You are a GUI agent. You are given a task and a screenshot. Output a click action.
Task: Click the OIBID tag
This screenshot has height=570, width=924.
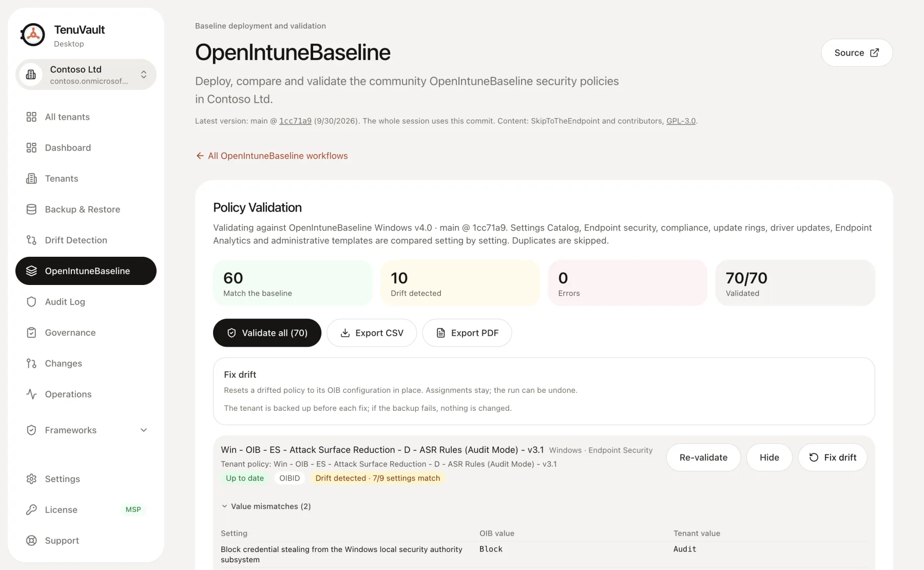(x=290, y=478)
